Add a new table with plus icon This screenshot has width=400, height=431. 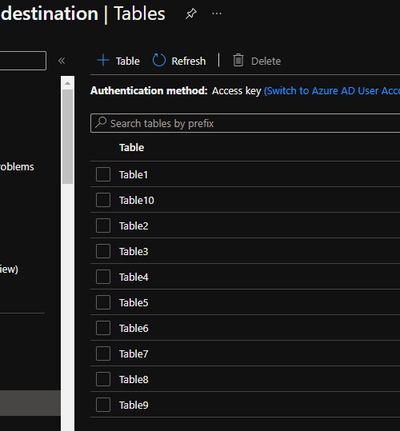point(103,61)
